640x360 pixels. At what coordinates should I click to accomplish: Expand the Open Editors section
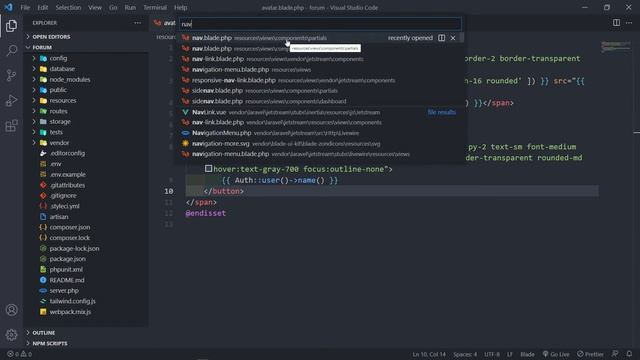pos(86,37)
